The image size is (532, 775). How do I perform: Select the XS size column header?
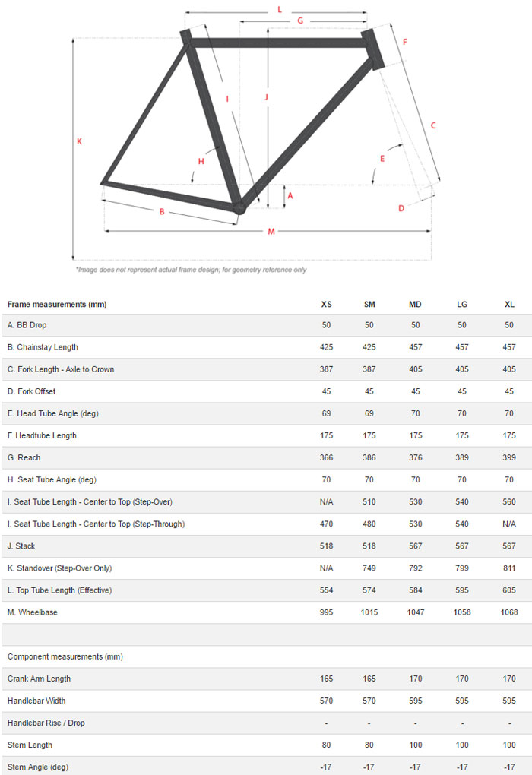(326, 305)
